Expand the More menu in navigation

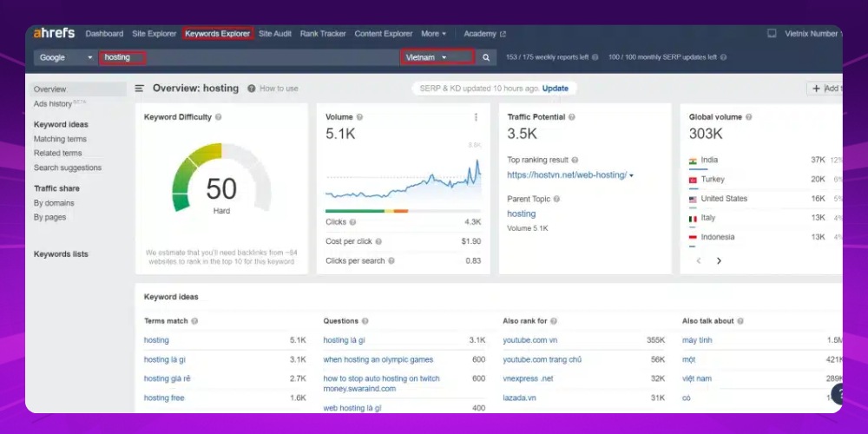pos(433,34)
